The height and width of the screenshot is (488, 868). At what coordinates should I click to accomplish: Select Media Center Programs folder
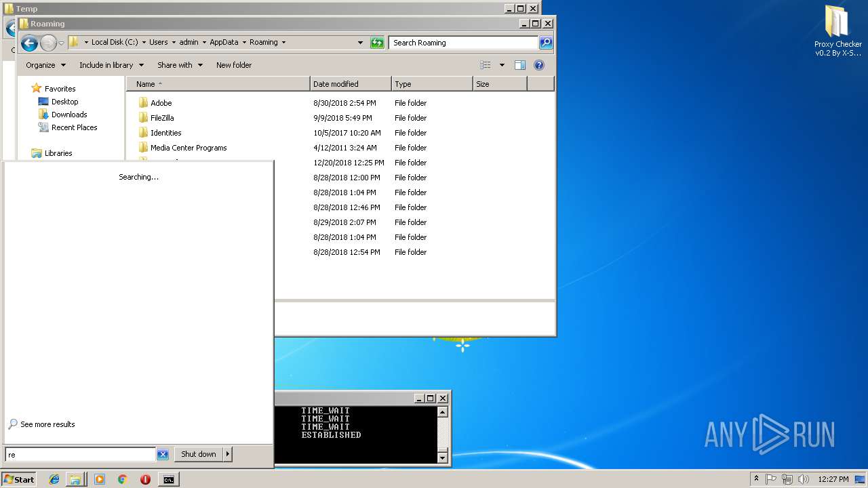click(x=189, y=148)
